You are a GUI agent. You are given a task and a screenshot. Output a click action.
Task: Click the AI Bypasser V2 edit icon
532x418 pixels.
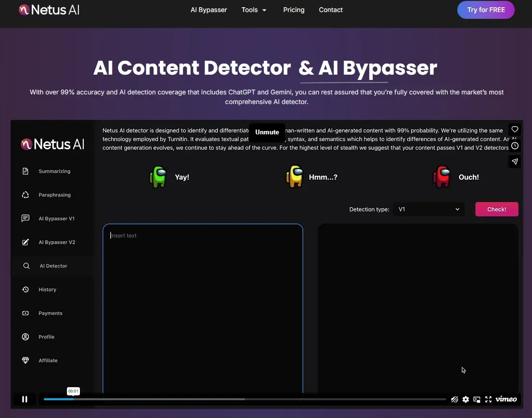[26, 242]
